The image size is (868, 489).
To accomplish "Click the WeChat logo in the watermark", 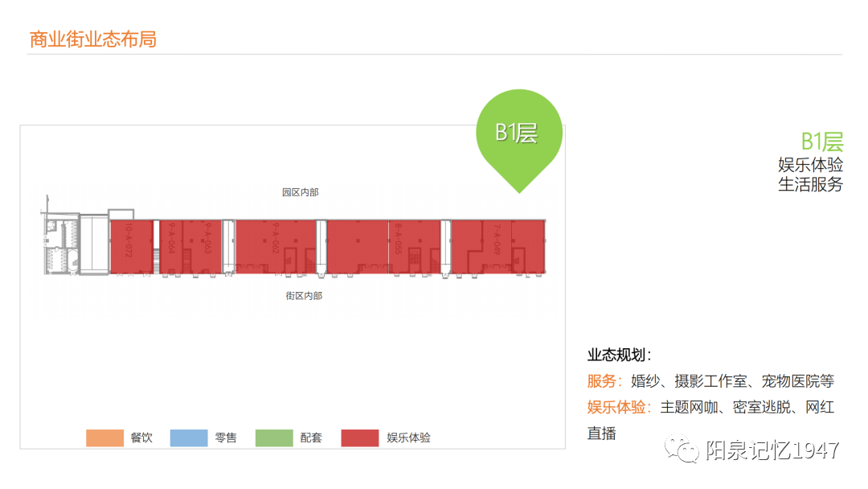I will pos(686,450).
